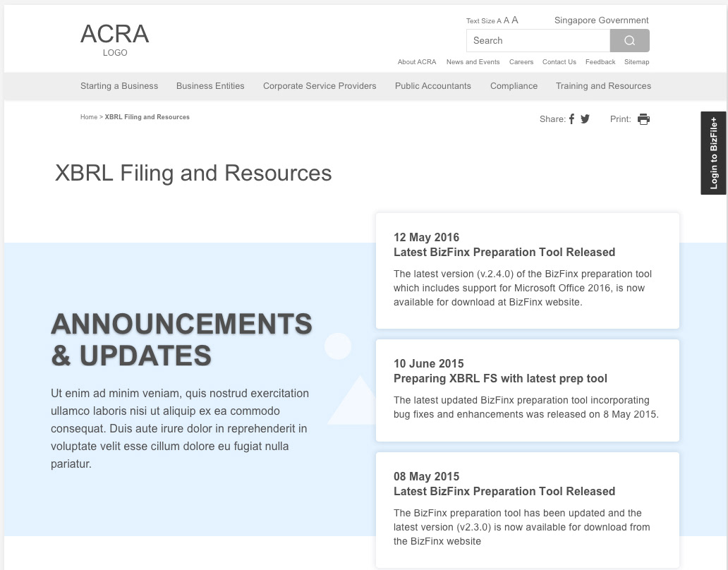Open the Feedback link
Image resolution: width=728 pixels, height=570 pixels.
600,62
